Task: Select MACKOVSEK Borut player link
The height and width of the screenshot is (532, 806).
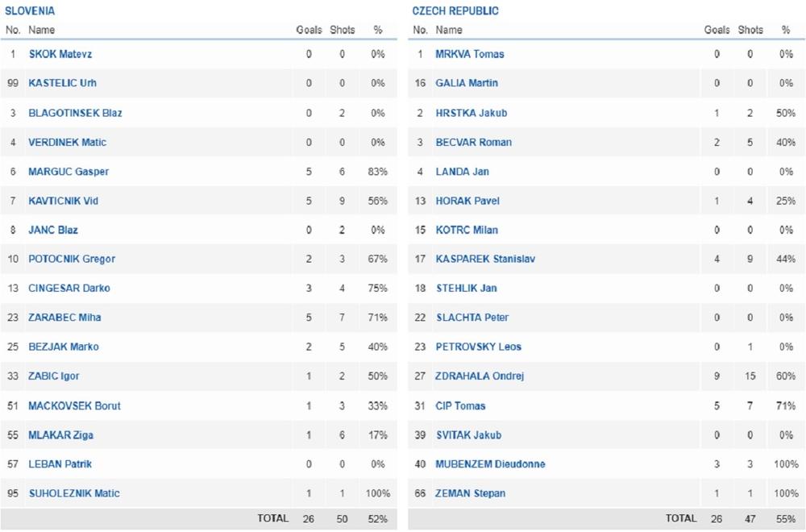Action: point(74,405)
